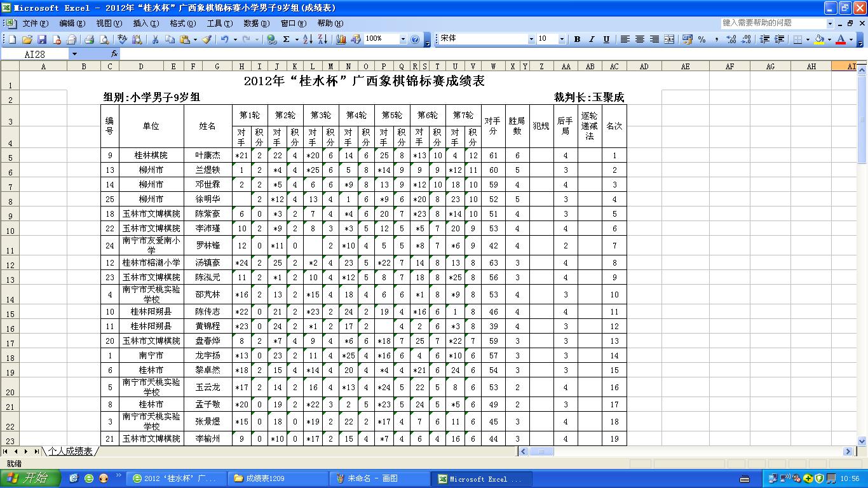Show the Drawing toolbar
The height and width of the screenshot is (488, 868).
click(356, 39)
